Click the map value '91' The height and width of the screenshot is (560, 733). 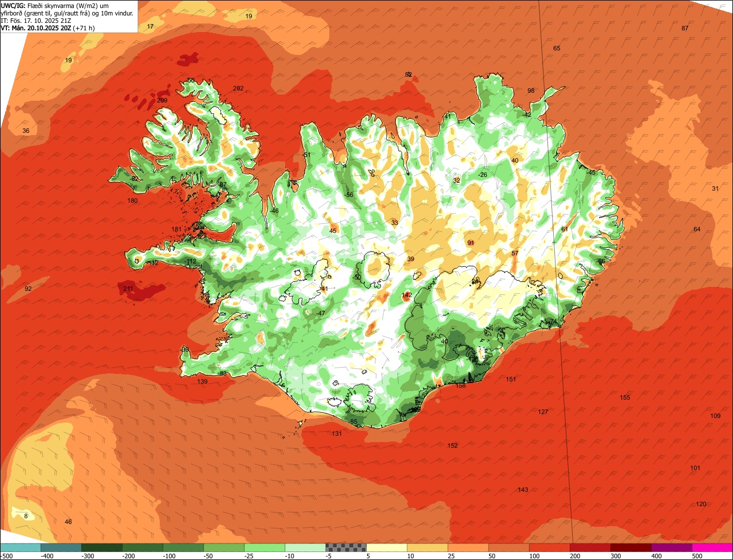[x=471, y=243]
